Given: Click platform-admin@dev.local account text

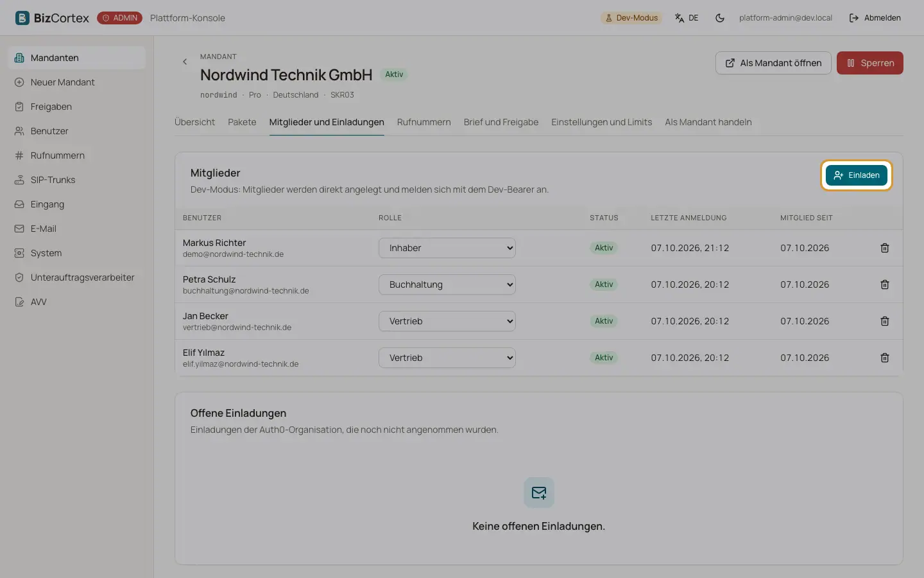Looking at the screenshot, I should (785, 18).
